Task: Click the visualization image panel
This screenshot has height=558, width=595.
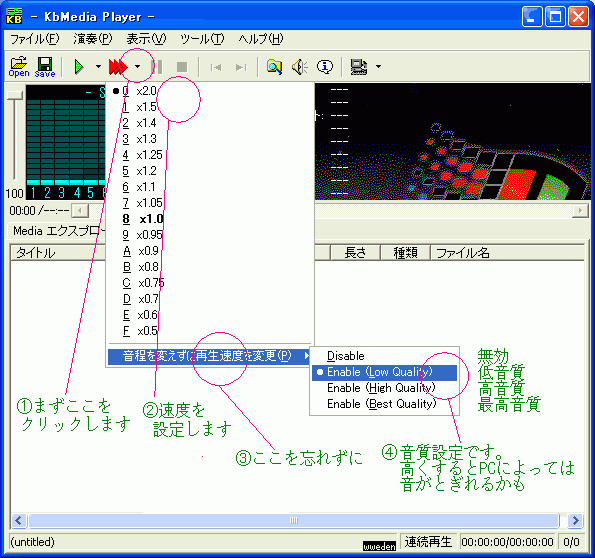Action: tap(452, 142)
